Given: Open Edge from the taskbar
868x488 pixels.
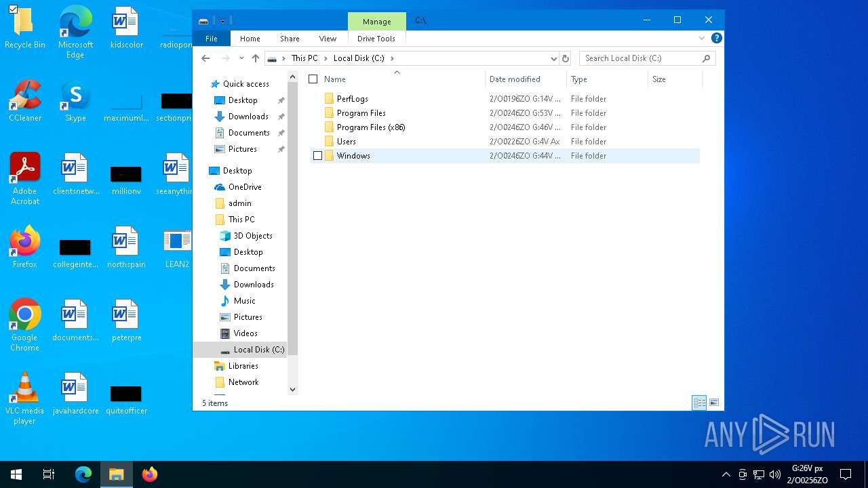Looking at the screenshot, I should [x=83, y=474].
